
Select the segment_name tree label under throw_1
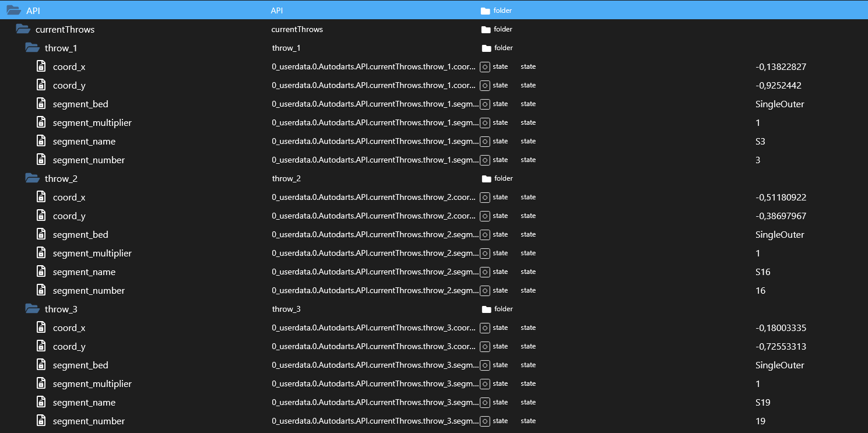[84, 141]
